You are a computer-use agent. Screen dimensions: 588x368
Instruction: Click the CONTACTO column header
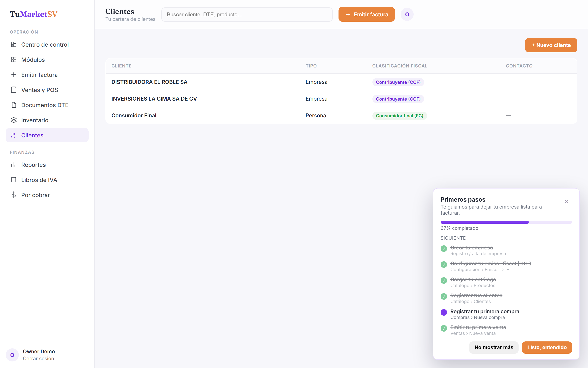pos(519,66)
